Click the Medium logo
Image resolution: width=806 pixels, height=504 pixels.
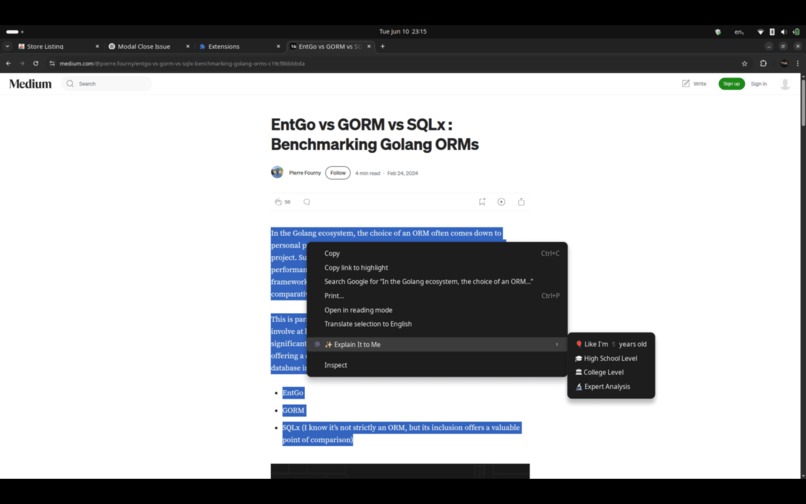click(x=30, y=84)
